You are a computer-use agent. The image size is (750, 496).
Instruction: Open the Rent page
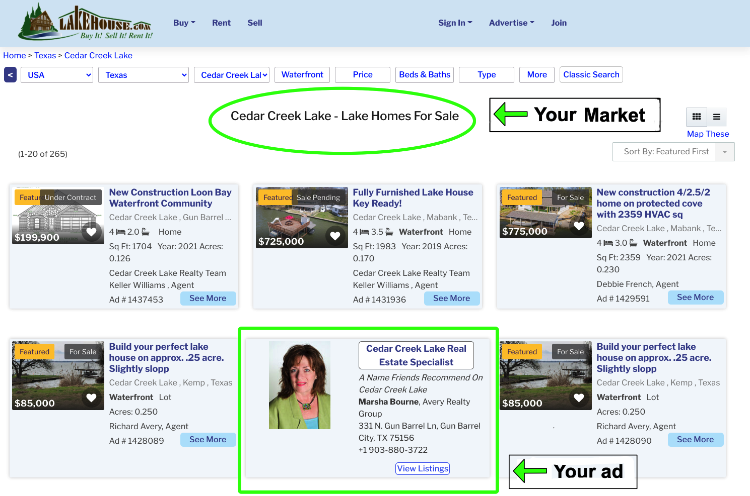point(221,22)
